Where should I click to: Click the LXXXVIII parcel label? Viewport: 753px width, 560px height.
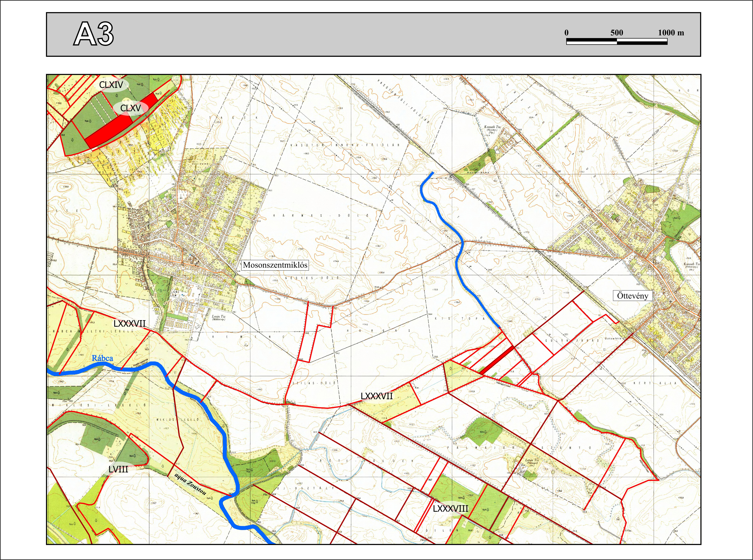[x=451, y=509]
